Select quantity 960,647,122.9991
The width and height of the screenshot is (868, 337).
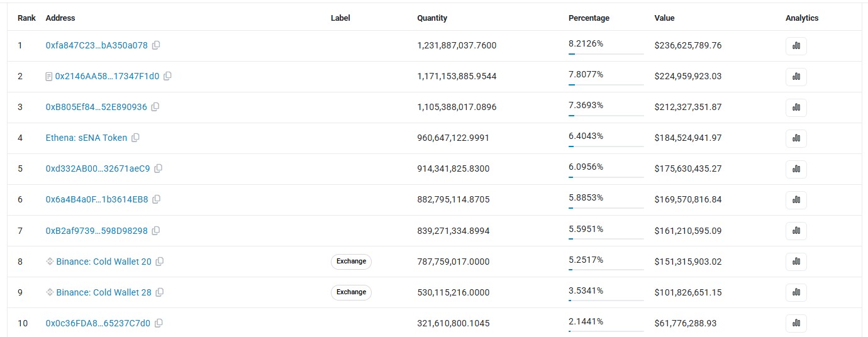pyautogui.click(x=453, y=138)
